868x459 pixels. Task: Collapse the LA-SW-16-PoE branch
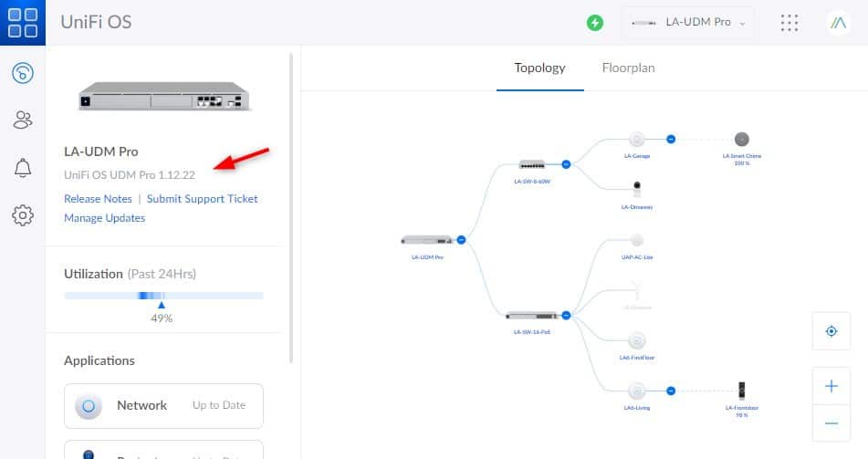click(566, 316)
